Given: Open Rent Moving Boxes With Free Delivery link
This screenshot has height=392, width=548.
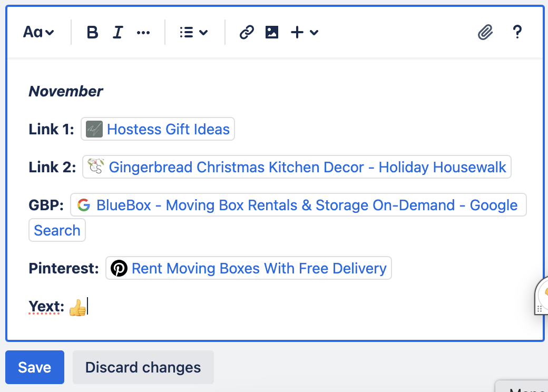Looking at the screenshot, I should pos(249,268).
